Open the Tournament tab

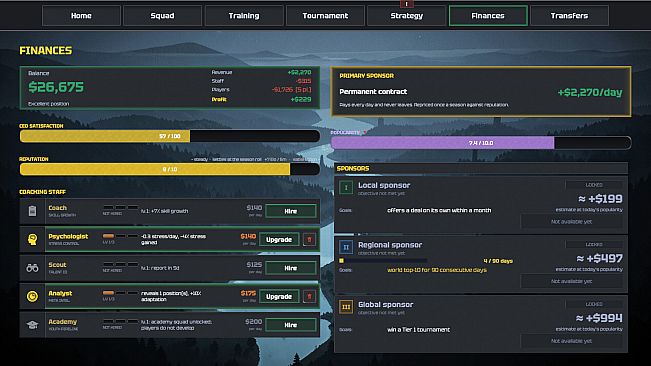325,16
